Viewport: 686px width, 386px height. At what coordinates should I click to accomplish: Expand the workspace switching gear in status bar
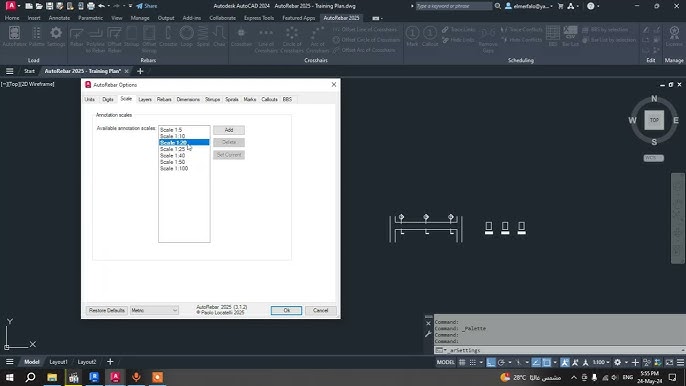click(618, 362)
